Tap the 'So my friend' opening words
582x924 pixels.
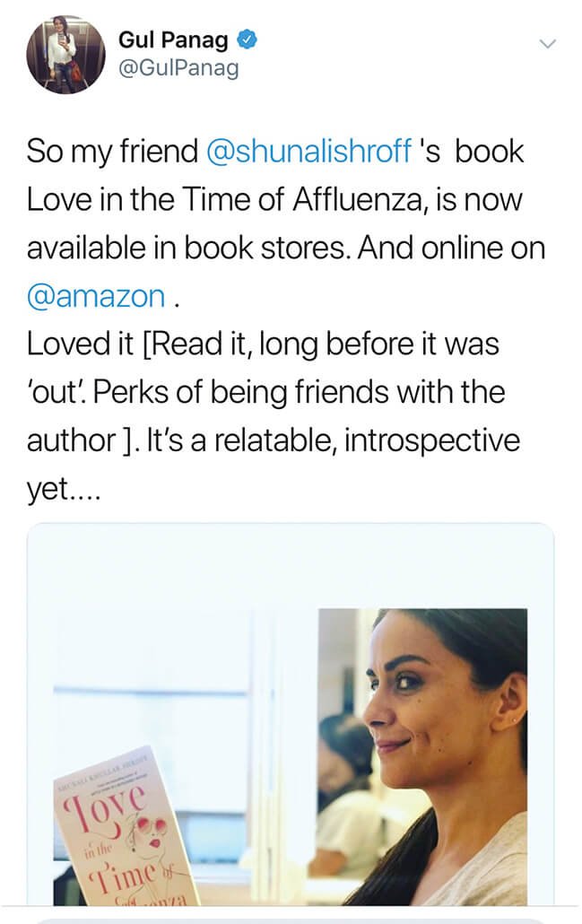[x=112, y=152]
